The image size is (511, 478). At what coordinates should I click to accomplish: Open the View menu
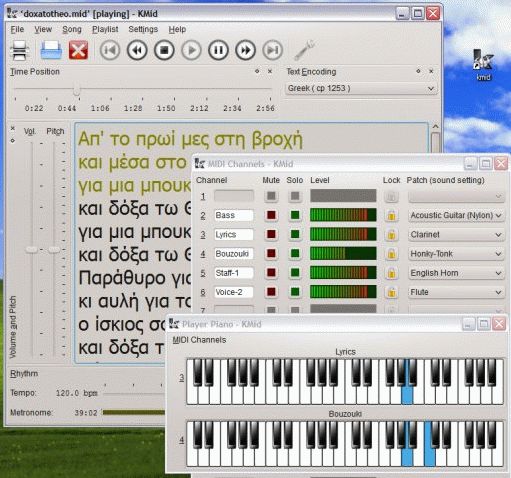click(43, 29)
